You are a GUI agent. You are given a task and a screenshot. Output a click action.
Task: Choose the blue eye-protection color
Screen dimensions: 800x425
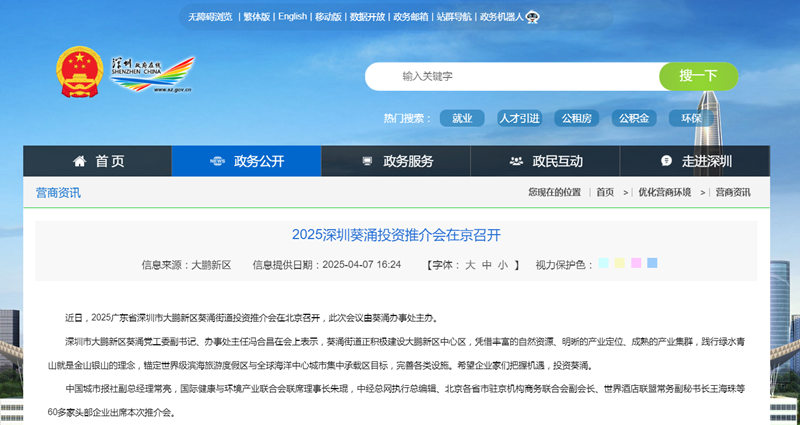tap(652, 263)
